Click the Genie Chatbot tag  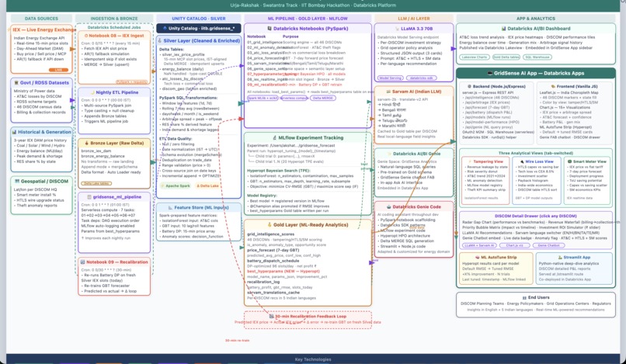pos(548,245)
